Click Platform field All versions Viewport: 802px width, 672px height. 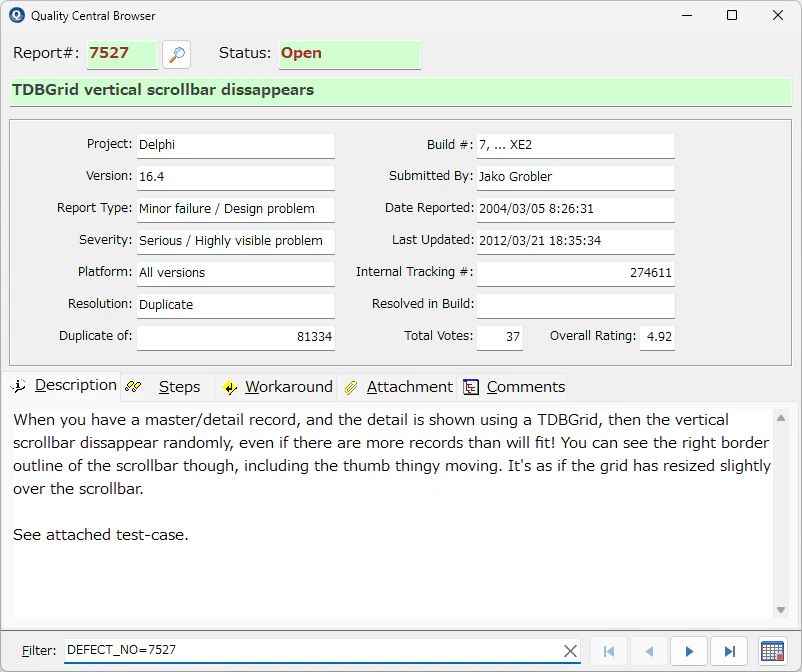236,273
